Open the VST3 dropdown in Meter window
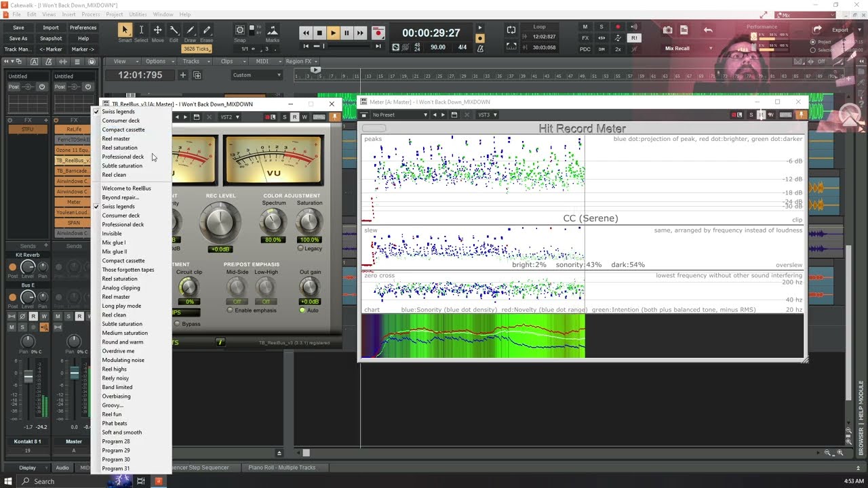The height and width of the screenshot is (488, 868). point(486,115)
